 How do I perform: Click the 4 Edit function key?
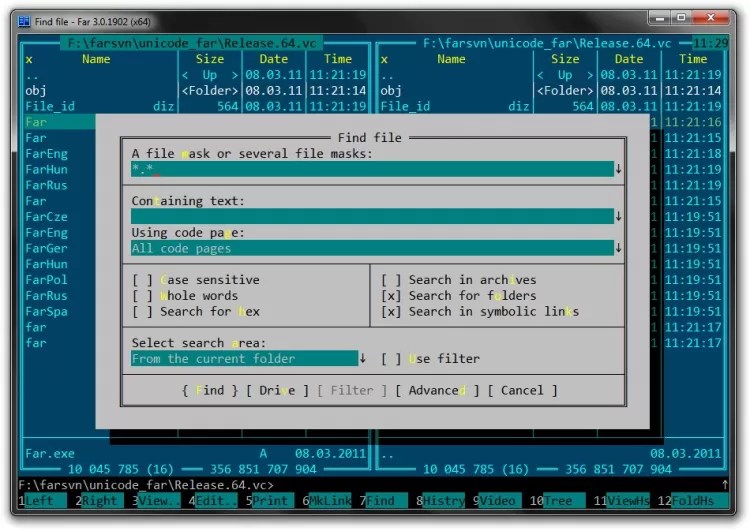click(213, 500)
